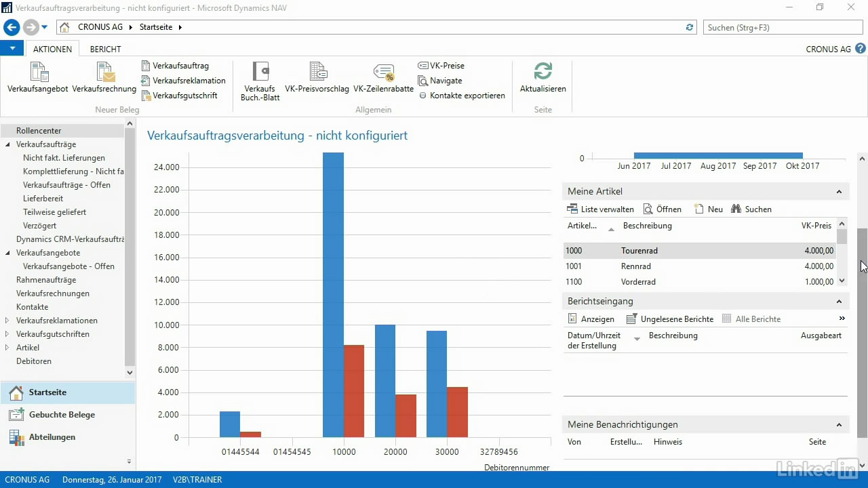Open VK-Preise
Image resolution: width=868 pixels, height=488 pixels.
click(441, 66)
